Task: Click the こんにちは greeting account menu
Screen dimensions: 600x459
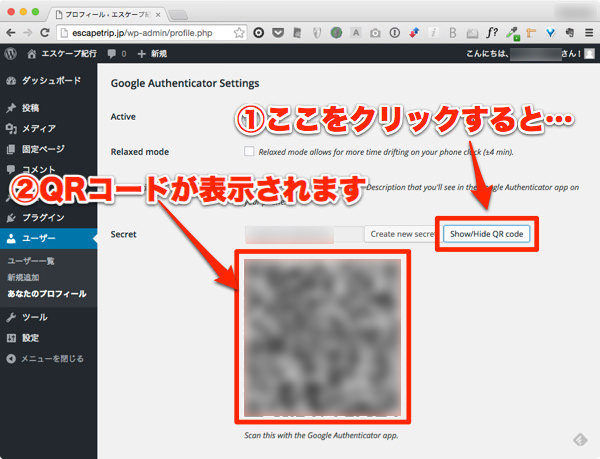Action: 530,54
